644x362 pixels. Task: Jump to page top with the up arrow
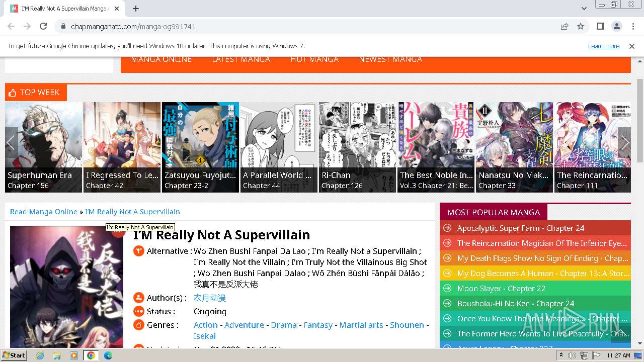click(620, 333)
